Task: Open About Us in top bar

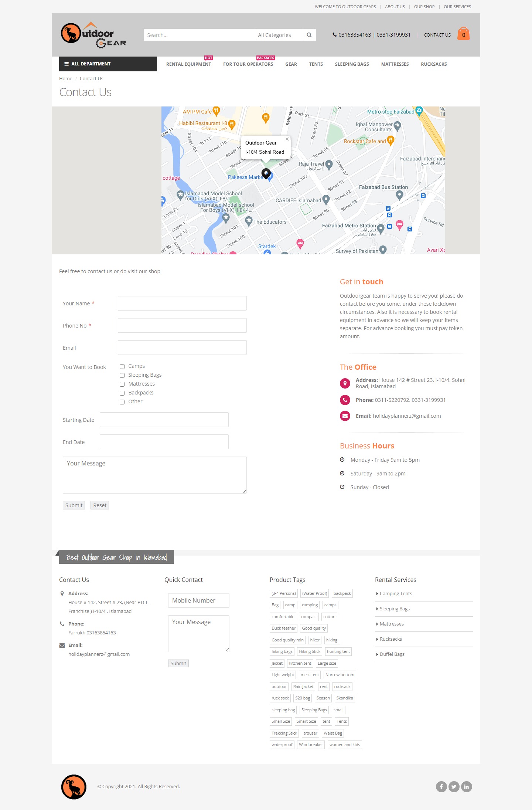Action: (x=395, y=7)
